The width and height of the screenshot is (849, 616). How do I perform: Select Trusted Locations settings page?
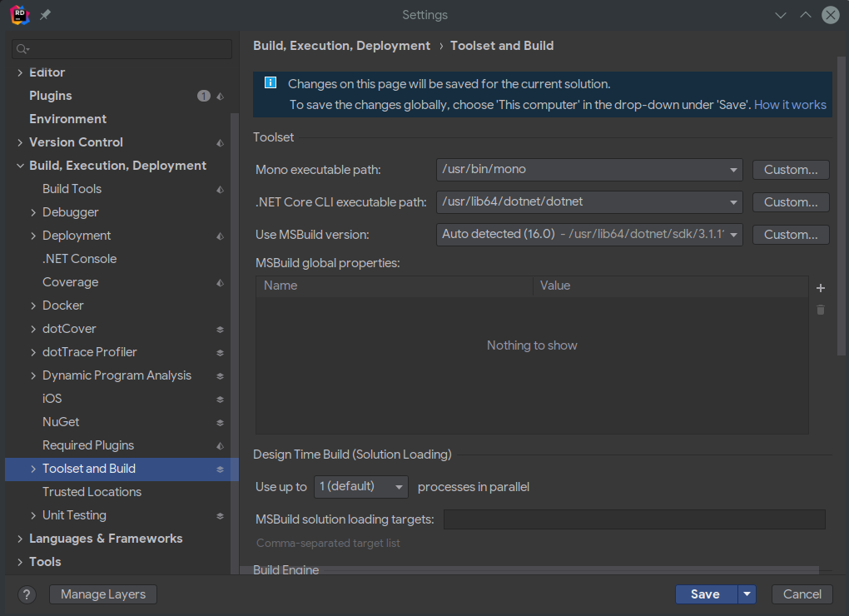tap(92, 492)
